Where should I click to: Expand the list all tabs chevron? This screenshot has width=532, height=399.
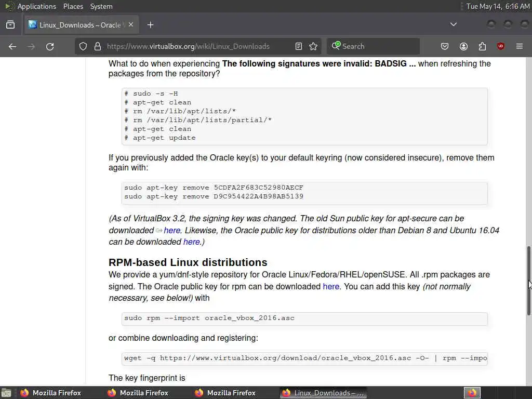(x=453, y=24)
